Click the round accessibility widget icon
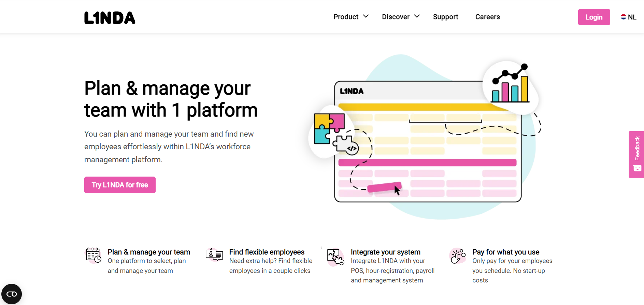 click(12, 294)
